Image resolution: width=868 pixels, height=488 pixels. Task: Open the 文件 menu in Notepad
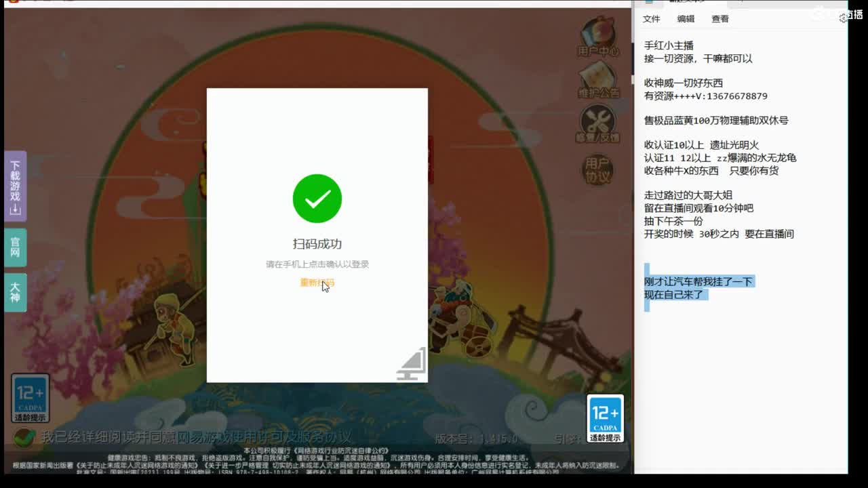click(x=652, y=19)
